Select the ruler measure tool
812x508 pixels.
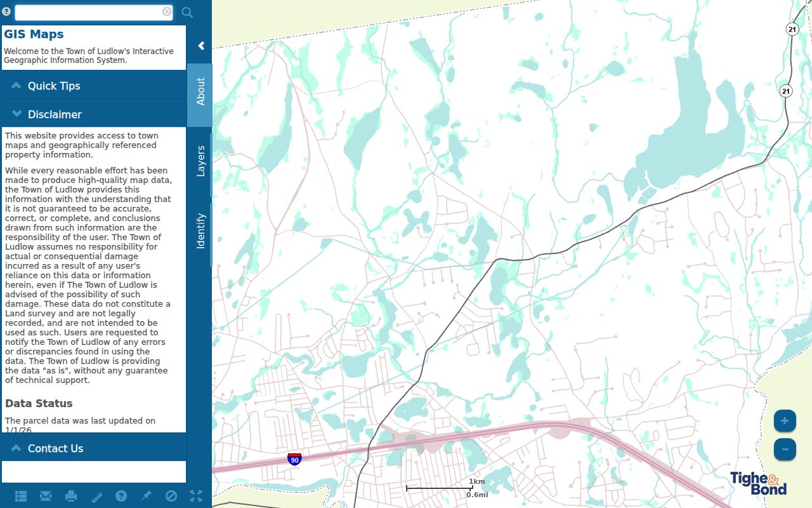coord(96,496)
